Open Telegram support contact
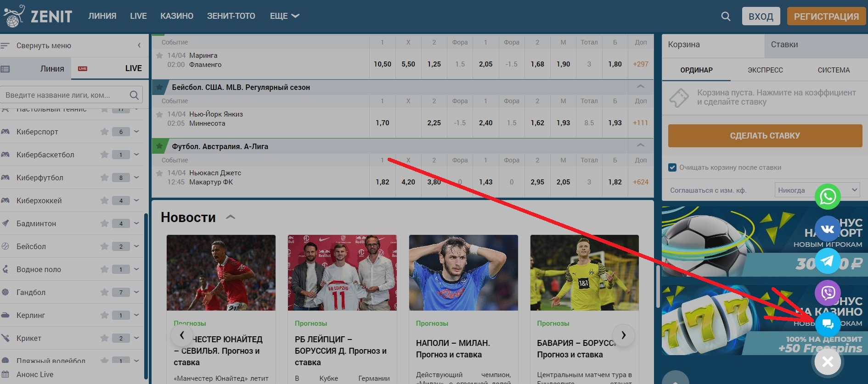868x384 pixels. click(x=828, y=261)
